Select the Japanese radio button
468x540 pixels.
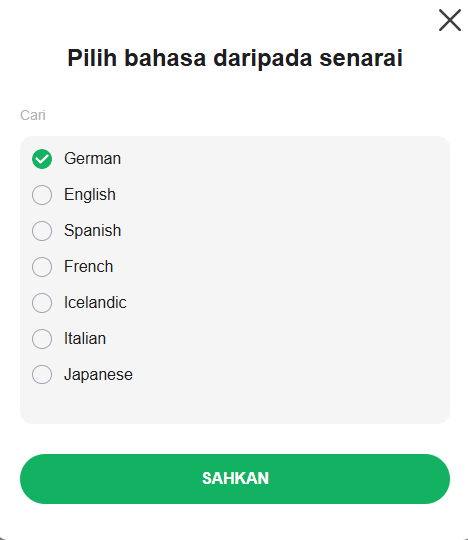pos(42,374)
